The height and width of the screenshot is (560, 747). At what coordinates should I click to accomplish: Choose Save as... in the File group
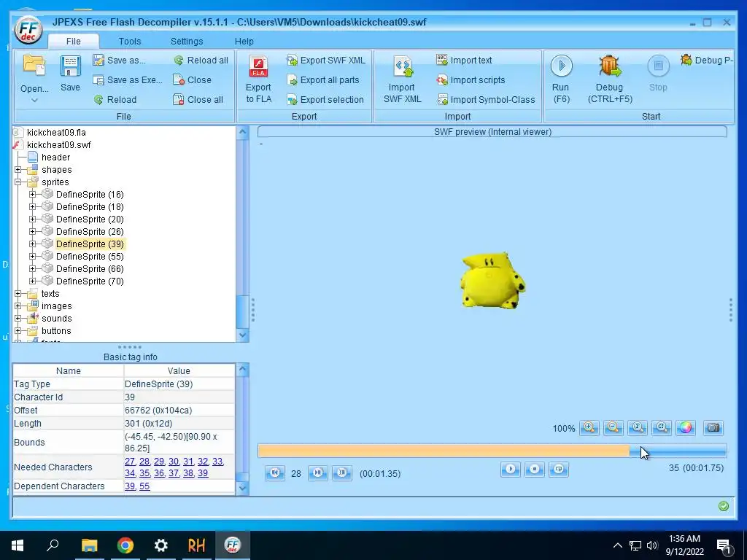point(120,60)
